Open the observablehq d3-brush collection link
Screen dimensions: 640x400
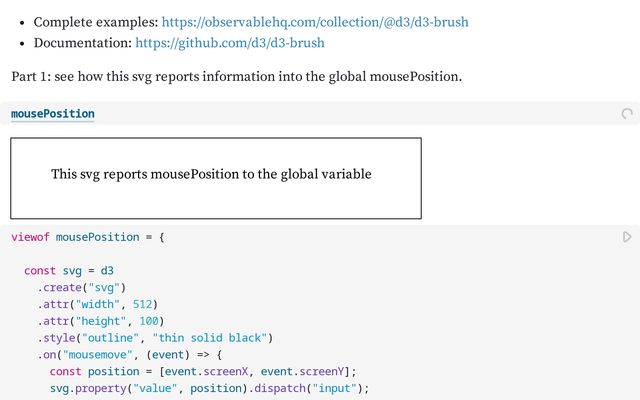coord(314,21)
